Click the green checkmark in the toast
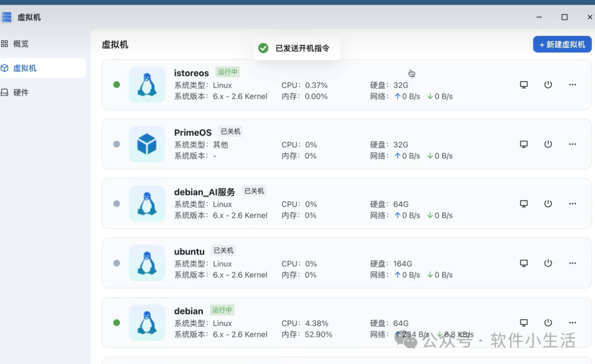Image resolution: width=595 pixels, height=364 pixels. click(x=263, y=48)
